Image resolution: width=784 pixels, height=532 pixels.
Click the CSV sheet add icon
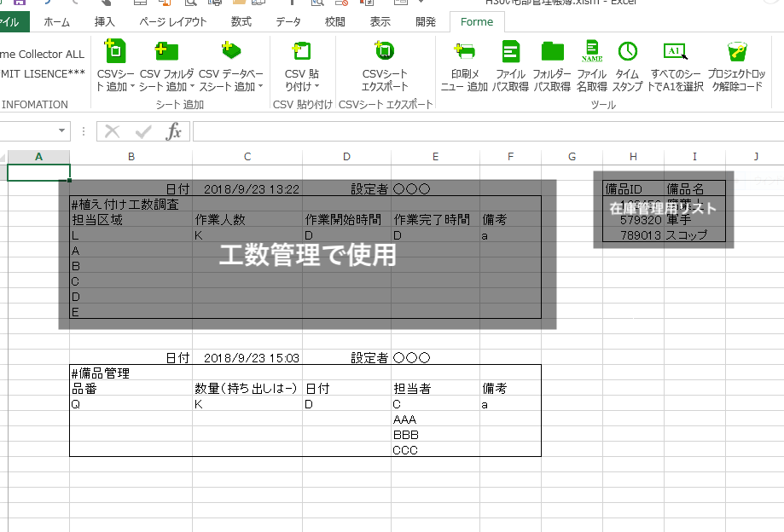(x=115, y=50)
